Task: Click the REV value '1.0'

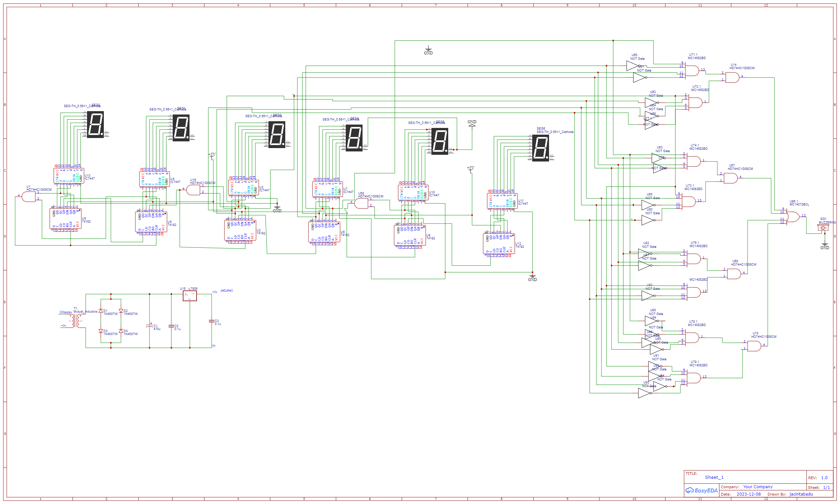Action: (x=824, y=478)
